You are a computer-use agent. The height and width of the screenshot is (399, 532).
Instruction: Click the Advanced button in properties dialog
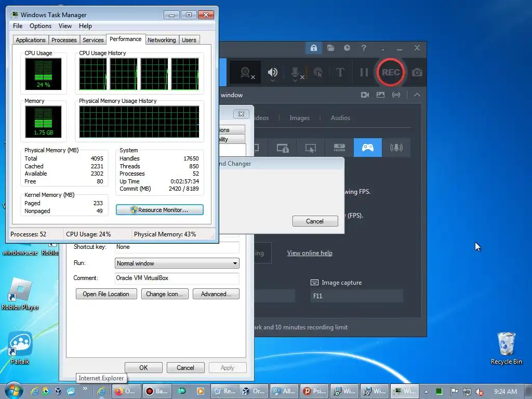[x=216, y=294]
